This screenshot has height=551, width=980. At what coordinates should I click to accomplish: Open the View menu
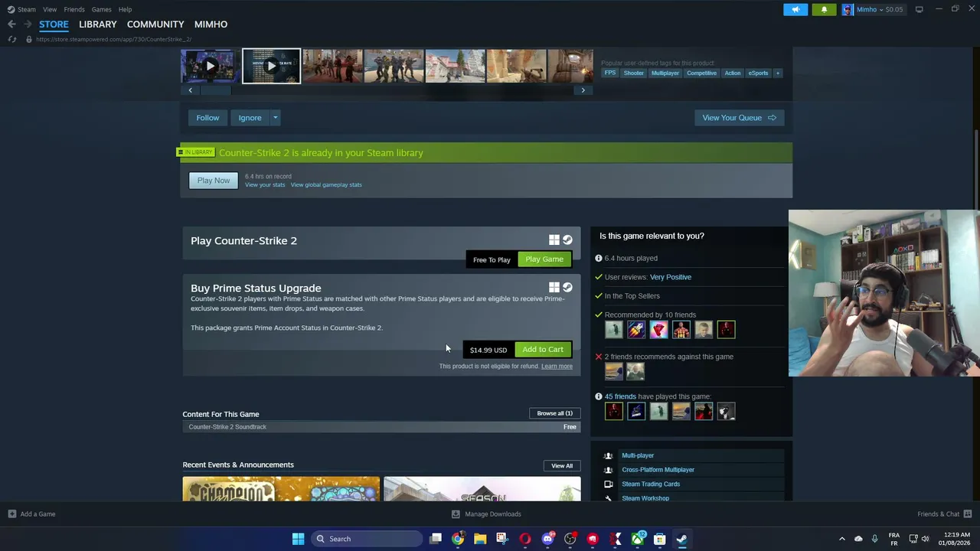[x=50, y=9]
